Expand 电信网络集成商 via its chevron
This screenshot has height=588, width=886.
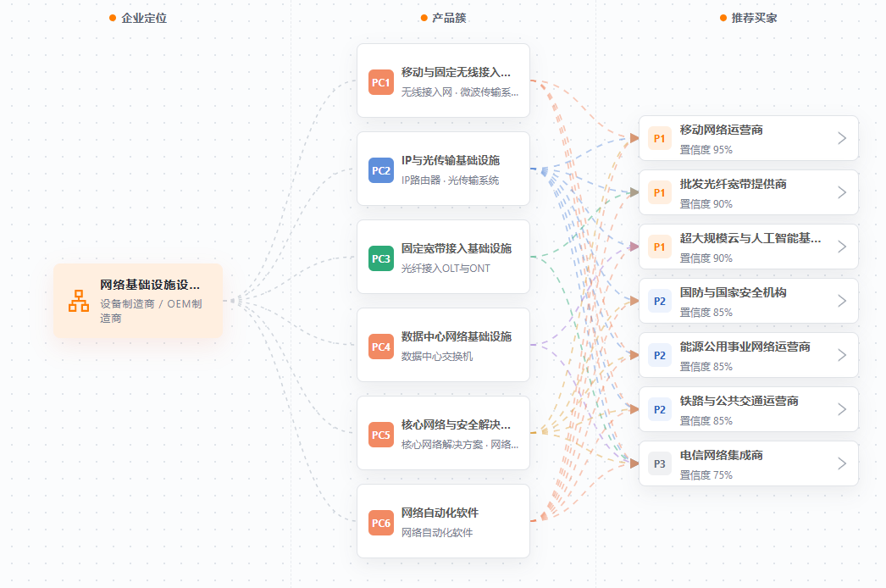tap(842, 464)
